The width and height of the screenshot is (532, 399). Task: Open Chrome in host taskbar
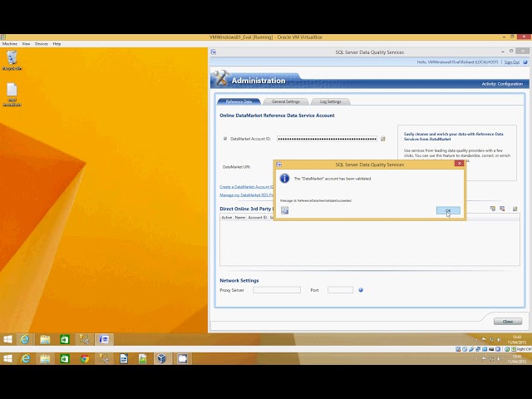tap(85, 358)
